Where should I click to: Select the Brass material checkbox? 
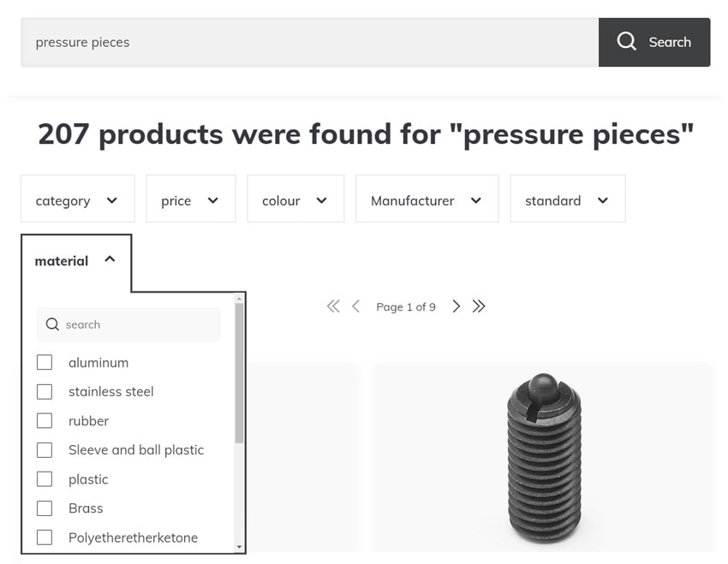coord(45,508)
